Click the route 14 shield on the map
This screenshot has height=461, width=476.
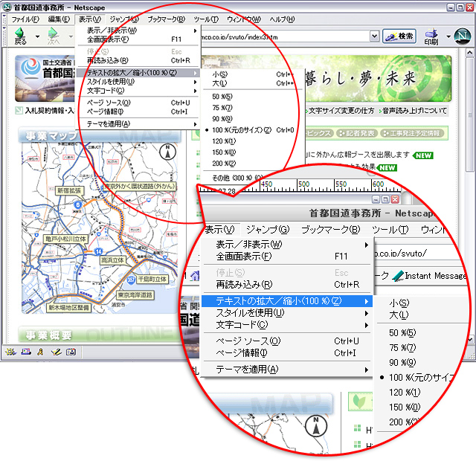pyautogui.click(x=98, y=251)
